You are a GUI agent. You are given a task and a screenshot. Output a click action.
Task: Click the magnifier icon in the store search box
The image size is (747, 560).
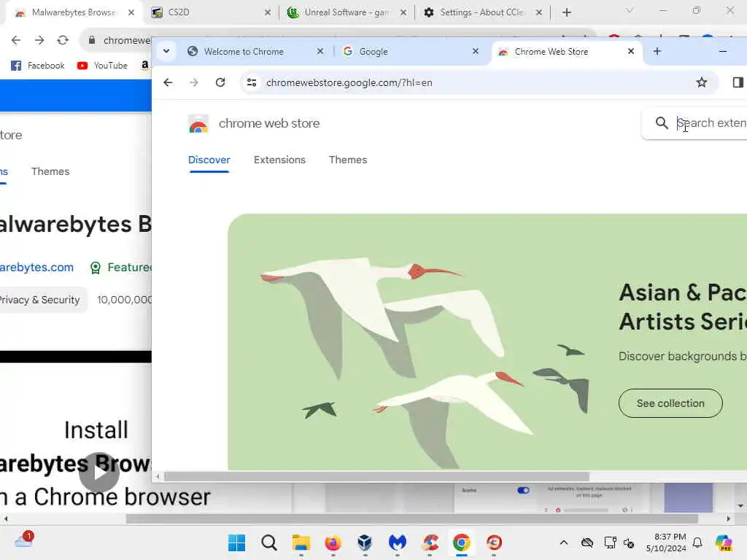[x=661, y=122]
